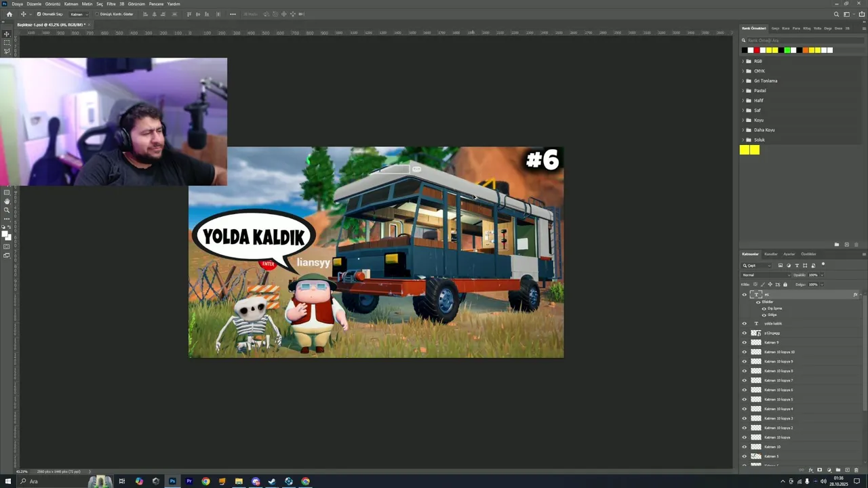Open the Pencere menu
Image resolution: width=868 pixels, height=488 pixels.
pos(156,4)
